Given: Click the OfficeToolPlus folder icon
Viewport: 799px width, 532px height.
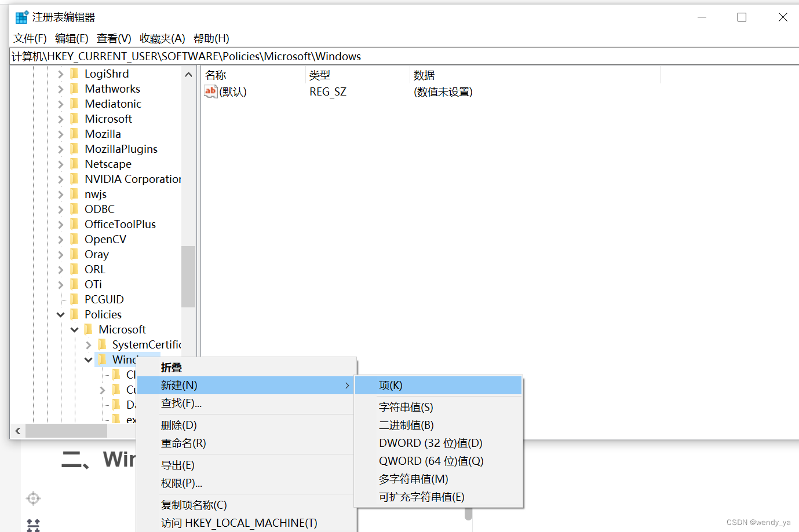Looking at the screenshot, I should (74, 224).
